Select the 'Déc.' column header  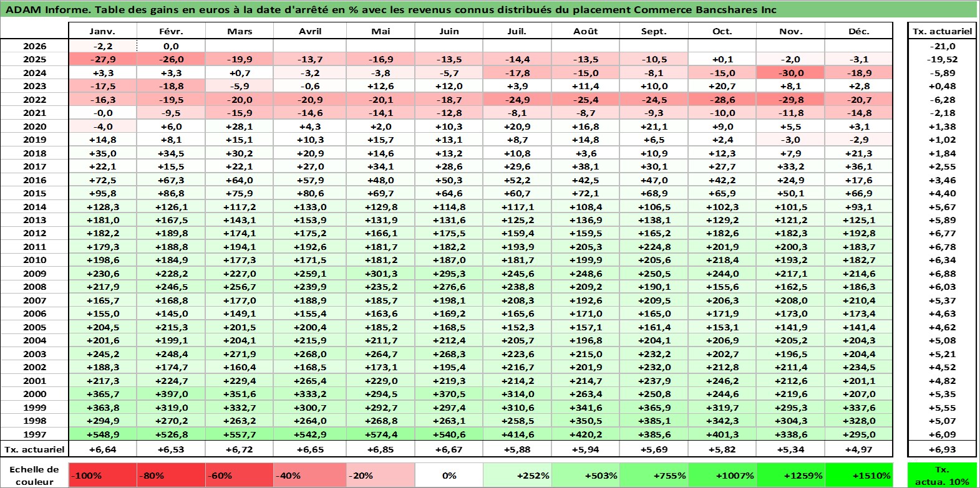859,31
